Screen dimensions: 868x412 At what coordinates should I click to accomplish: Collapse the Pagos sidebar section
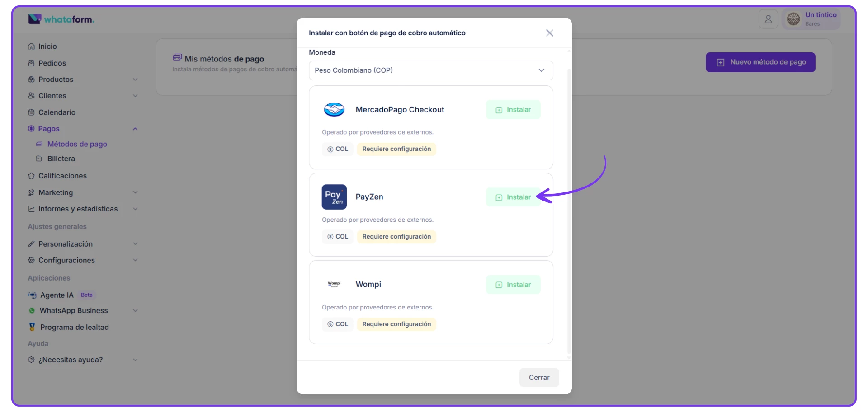click(135, 129)
